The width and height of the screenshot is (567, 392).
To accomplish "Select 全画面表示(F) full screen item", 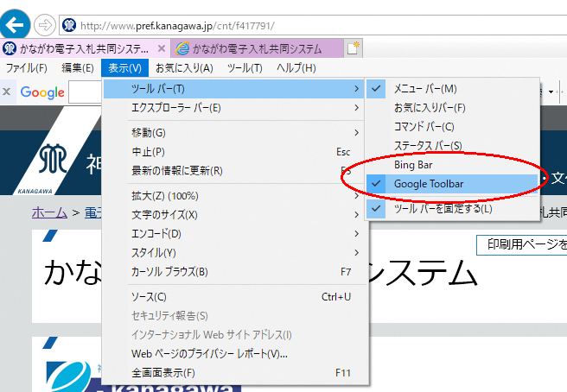I will 233,372.
